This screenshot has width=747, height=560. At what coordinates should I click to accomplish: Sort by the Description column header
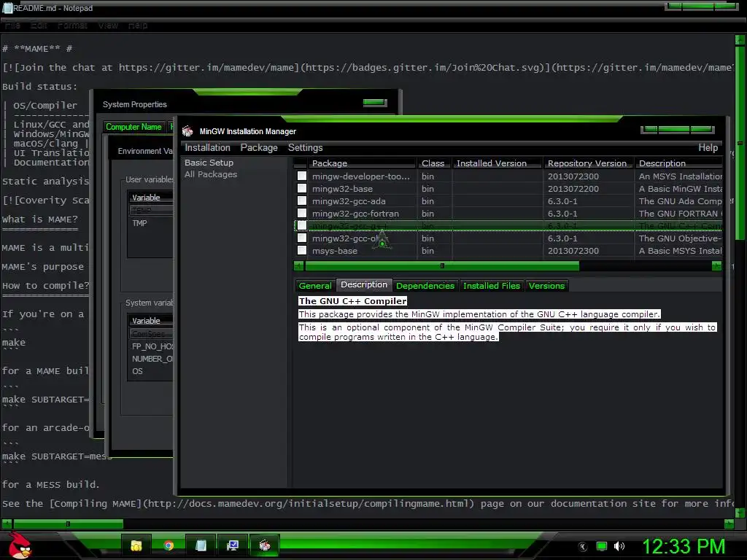coord(679,163)
